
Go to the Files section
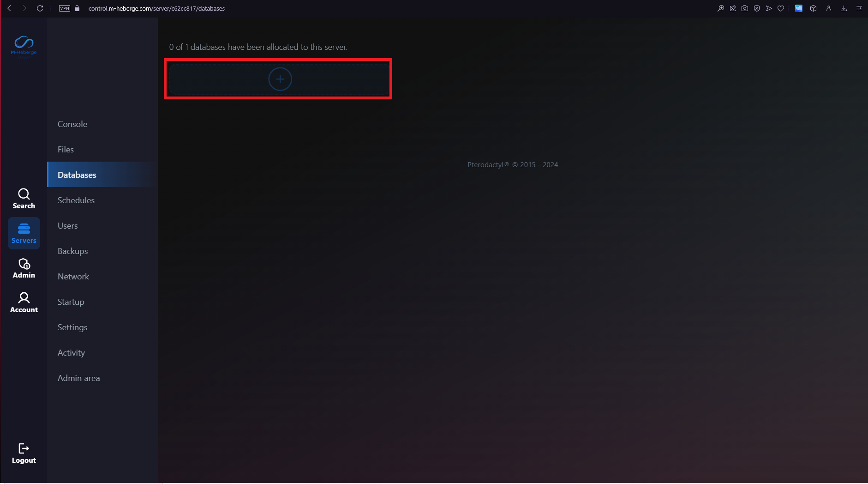[x=66, y=149]
